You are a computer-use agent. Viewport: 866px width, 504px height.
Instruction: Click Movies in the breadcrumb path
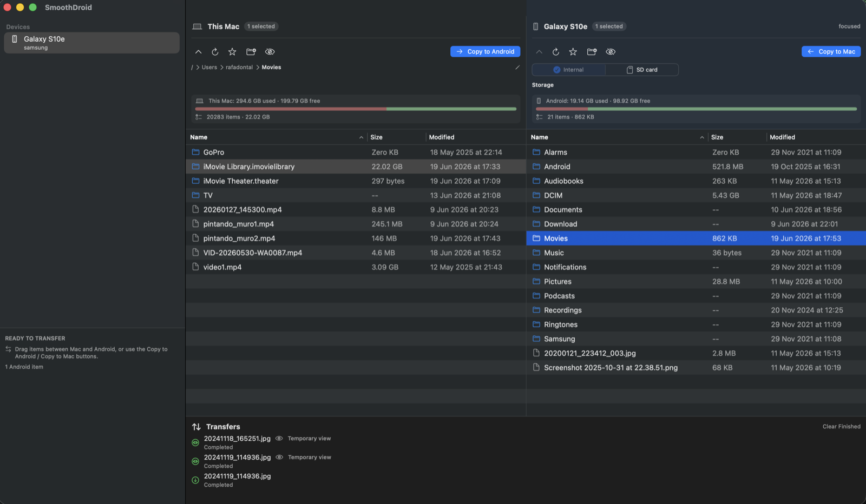[x=271, y=68]
